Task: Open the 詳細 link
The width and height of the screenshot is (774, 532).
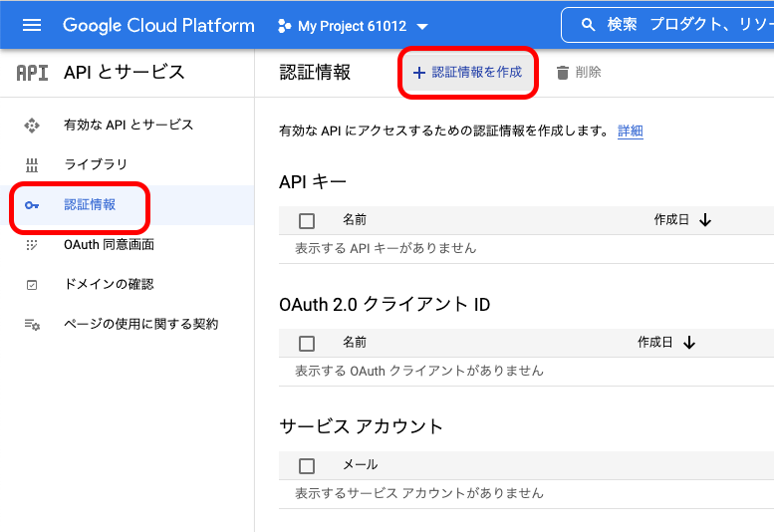Action: click(x=630, y=132)
